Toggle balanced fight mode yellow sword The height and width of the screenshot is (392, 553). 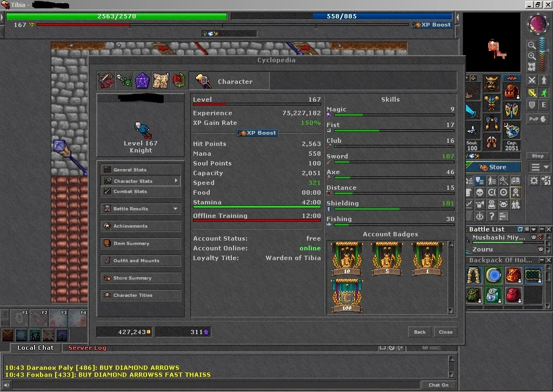[532, 93]
